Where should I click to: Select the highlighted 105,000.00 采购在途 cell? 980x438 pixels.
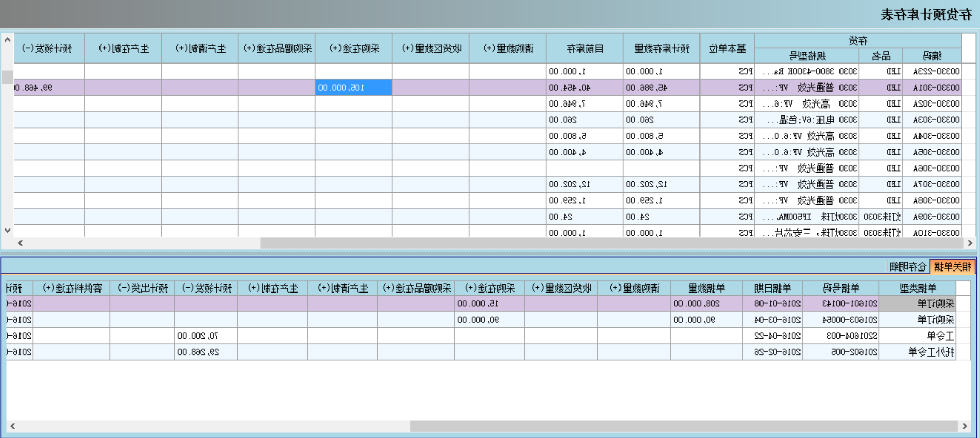click(x=354, y=88)
